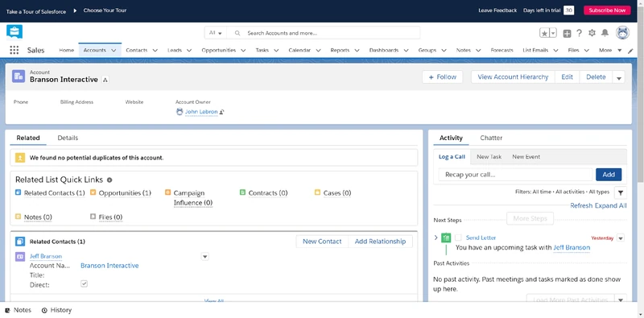644x318 pixels.
Task: Click the Refresh activity link
Action: coord(581,206)
